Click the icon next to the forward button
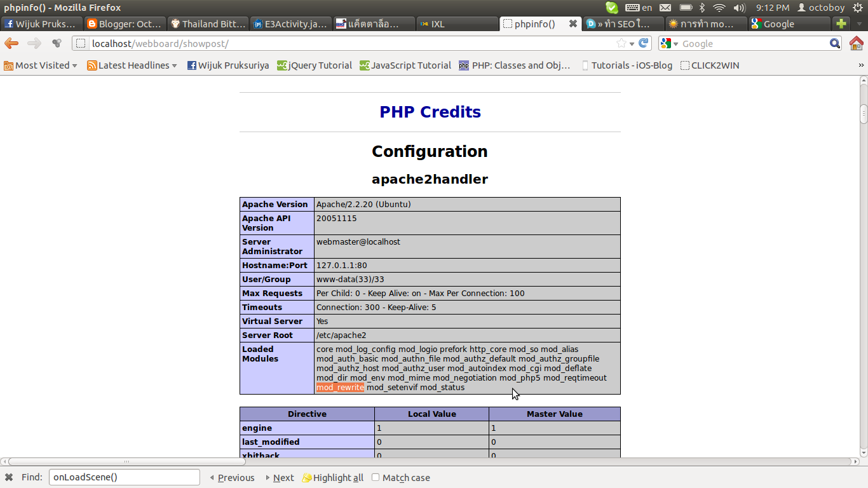The height and width of the screenshot is (488, 868). click(57, 43)
